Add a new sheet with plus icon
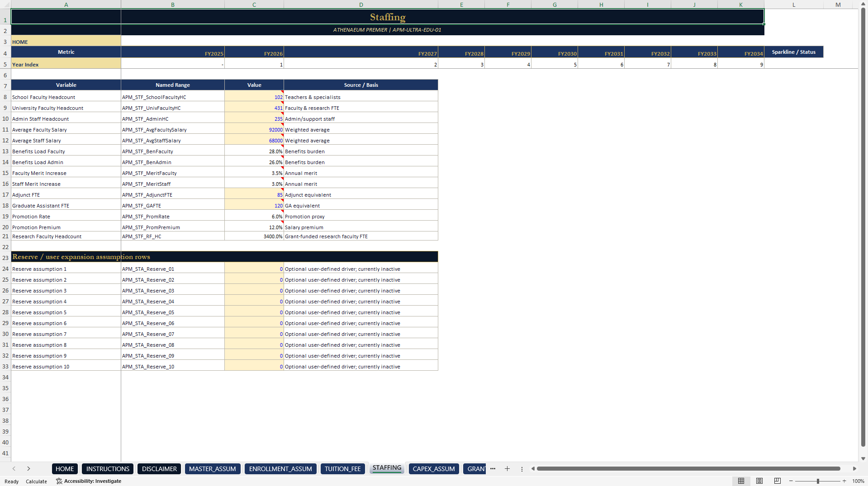Screen dimensions: 868x486 [507, 469]
